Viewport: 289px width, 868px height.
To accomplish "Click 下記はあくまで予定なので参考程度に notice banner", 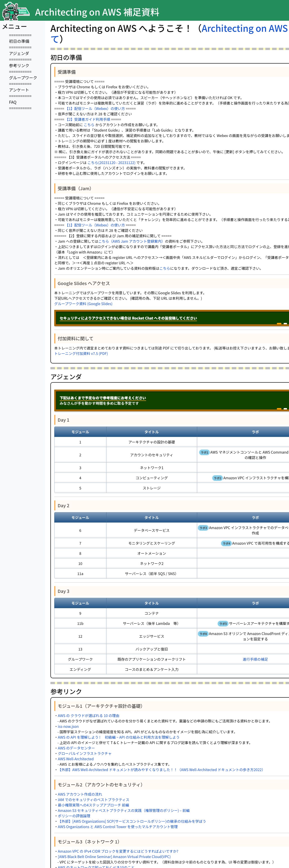I will point(103,398).
